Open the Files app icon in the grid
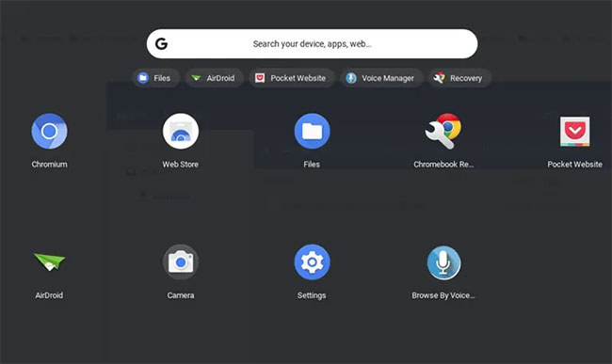612x364 pixels. click(312, 132)
